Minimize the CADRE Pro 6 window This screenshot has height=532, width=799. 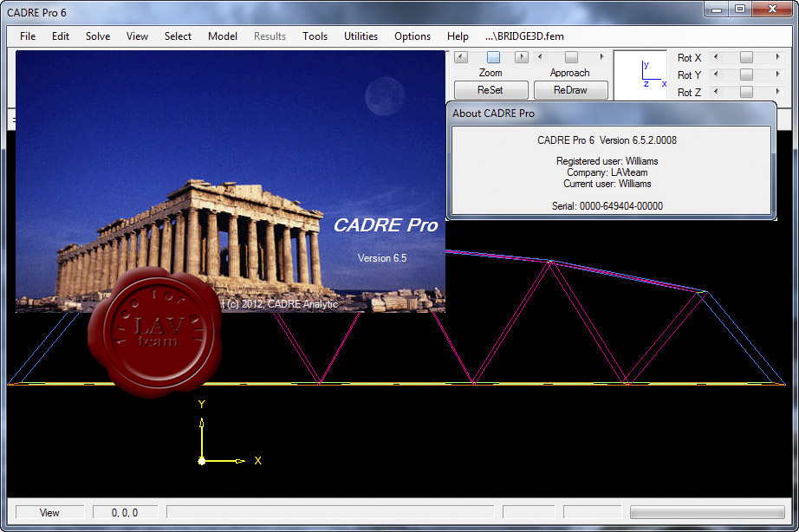click(x=717, y=10)
